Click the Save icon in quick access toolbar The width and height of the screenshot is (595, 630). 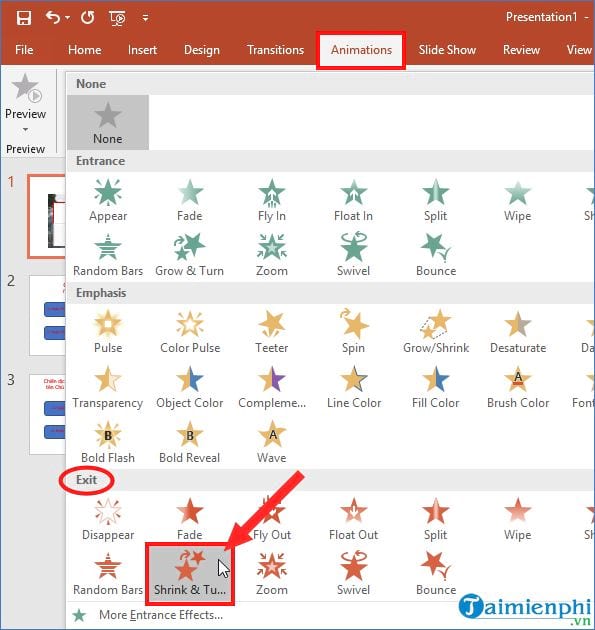(24, 18)
